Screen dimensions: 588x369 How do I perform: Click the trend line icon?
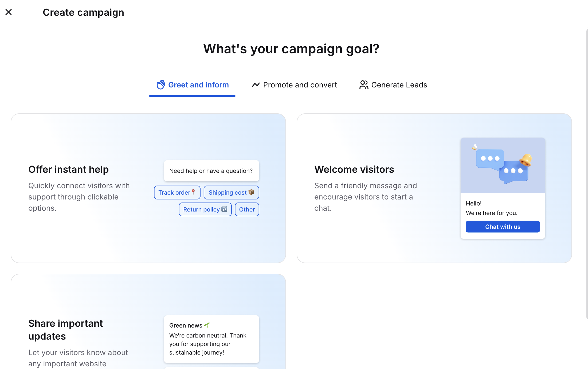256,85
